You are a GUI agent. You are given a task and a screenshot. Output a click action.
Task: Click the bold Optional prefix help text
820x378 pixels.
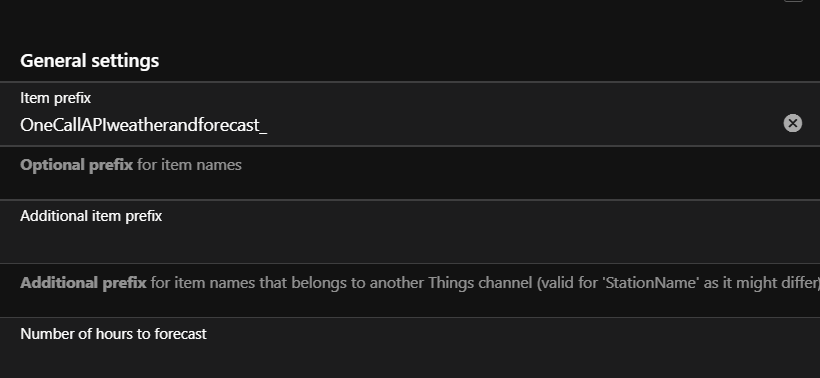click(x=76, y=165)
